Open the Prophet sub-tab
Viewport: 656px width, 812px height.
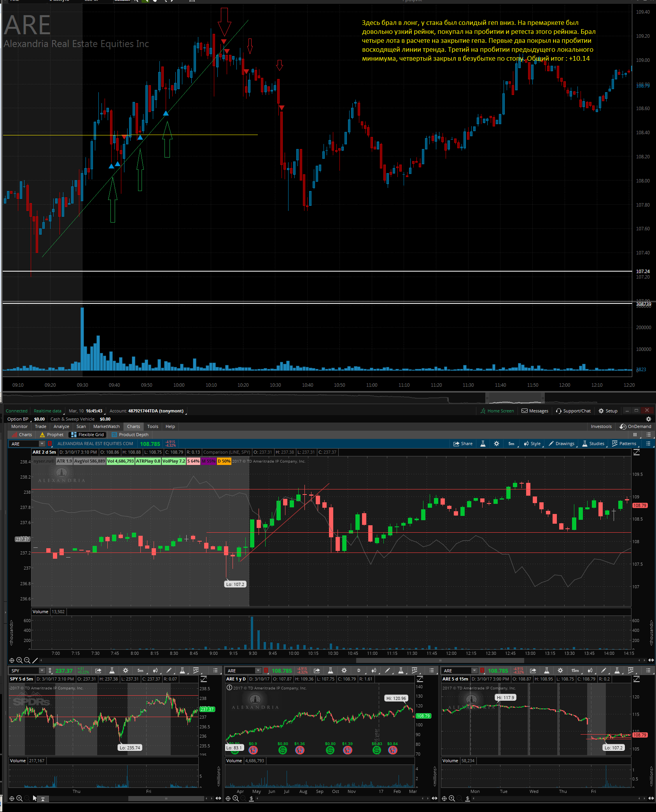(x=52, y=435)
